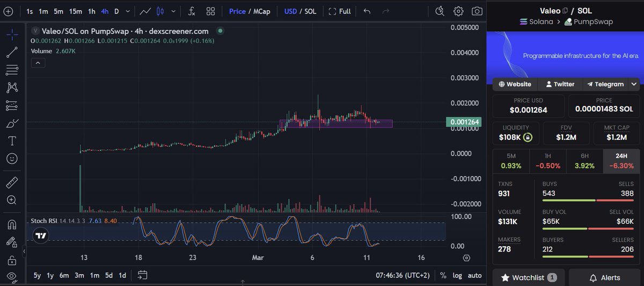Copy the Valeo token address

coord(565,11)
